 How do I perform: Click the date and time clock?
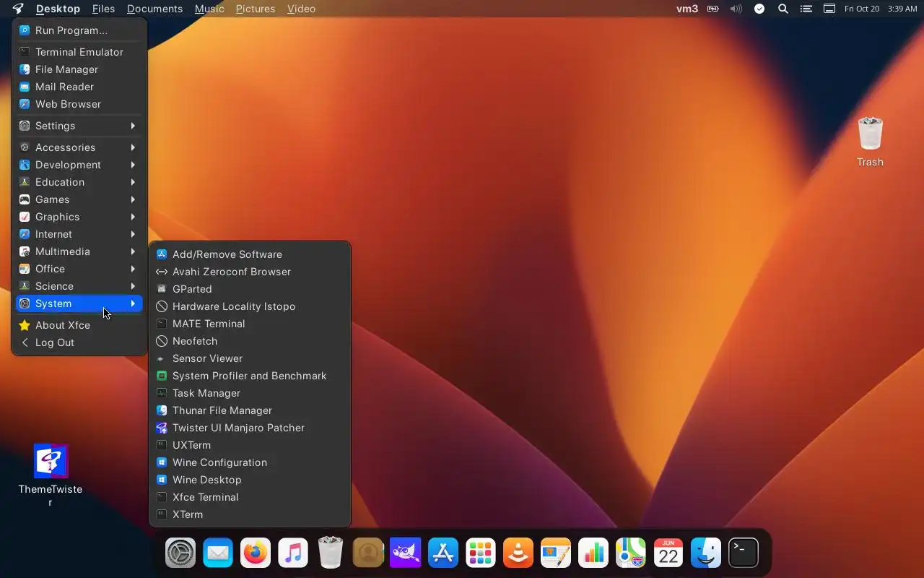pos(881,9)
